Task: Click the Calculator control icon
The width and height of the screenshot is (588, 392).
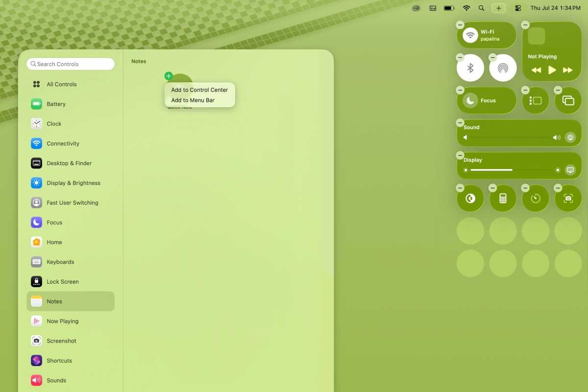Action: [503, 198]
